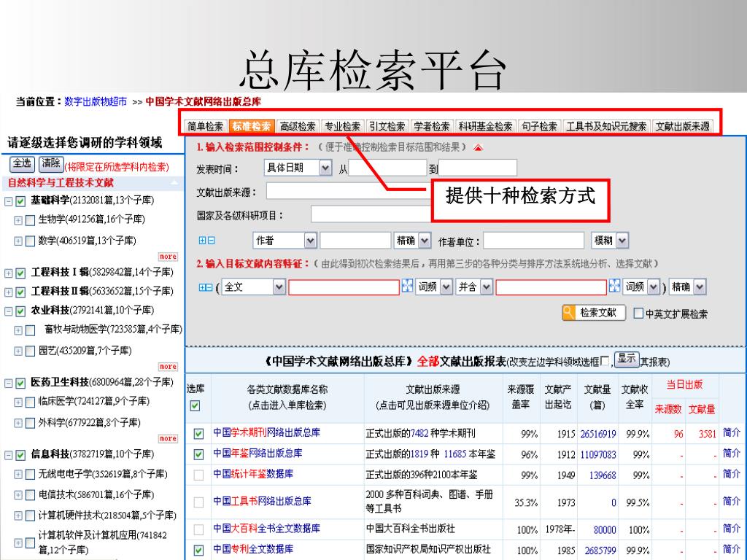
Task: Click the 全选 button
Action: [23, 164]
